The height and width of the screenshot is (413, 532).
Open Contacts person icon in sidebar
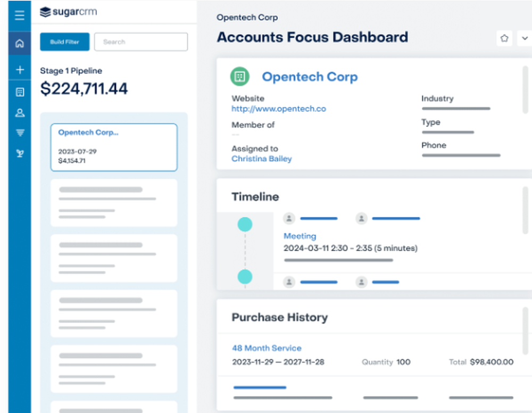pos(20,113)
